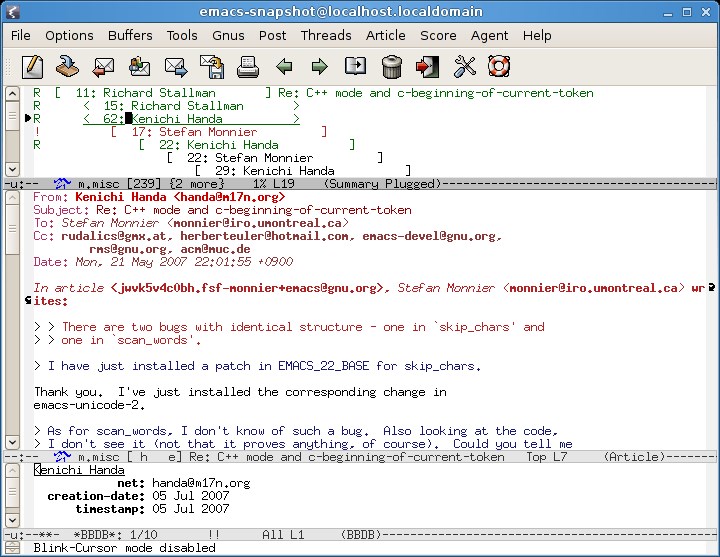This screenshot has width=720, height=557.
Task: Click sender address handa@m17n.org in From header
Action: [x=230, y=197]
